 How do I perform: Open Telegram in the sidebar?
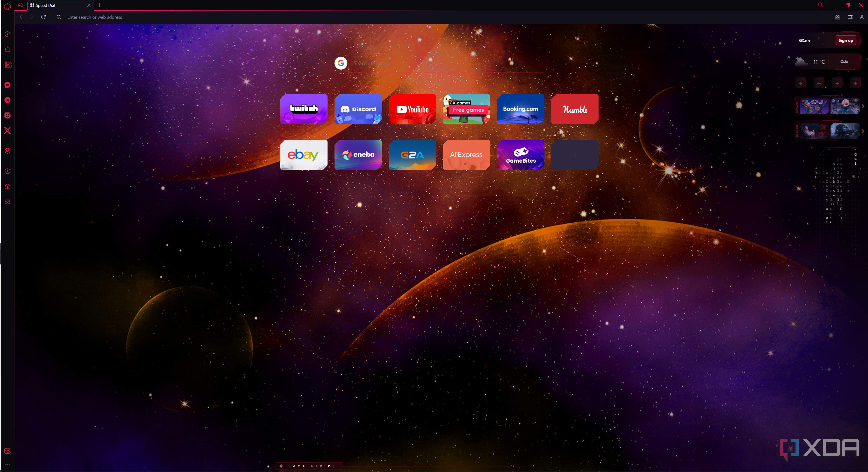pyautogui.click(x=7, y=100)
